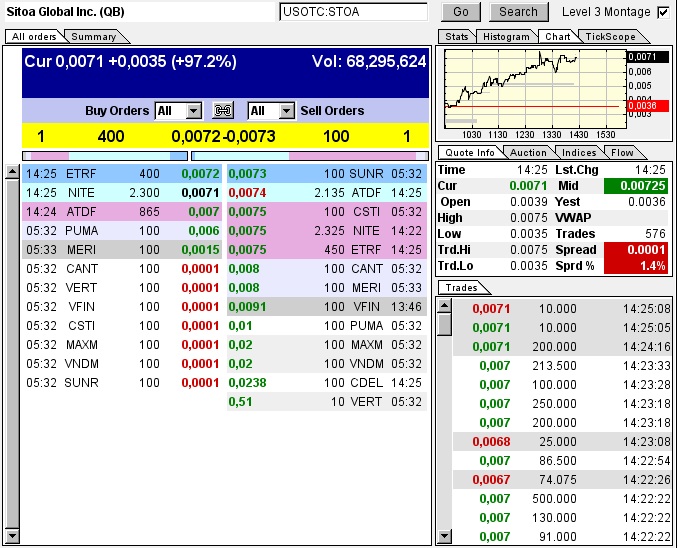
Task: Open the Sell Orders filter dropdown
Action: pos(286,111)
